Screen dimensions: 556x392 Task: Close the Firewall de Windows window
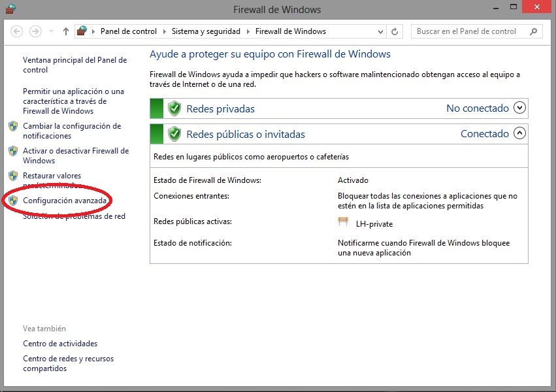(x=537, y=7)
